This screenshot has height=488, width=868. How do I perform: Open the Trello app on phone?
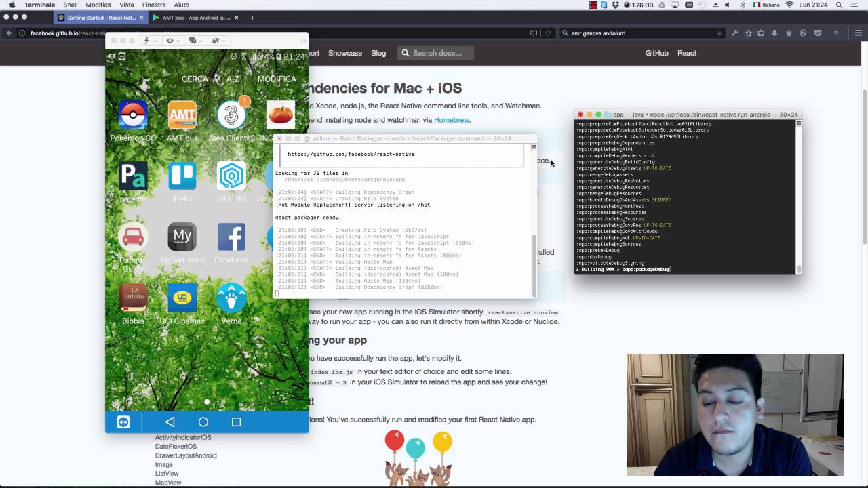(182, 176)
